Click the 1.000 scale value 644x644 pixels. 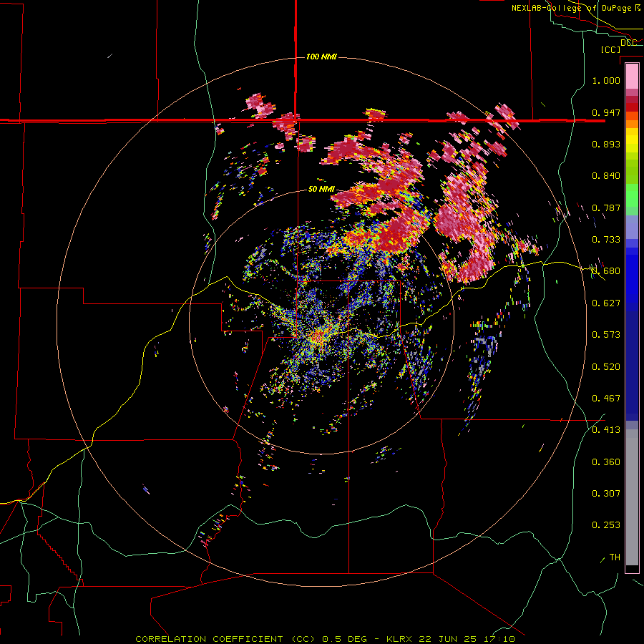coord(606,80)
